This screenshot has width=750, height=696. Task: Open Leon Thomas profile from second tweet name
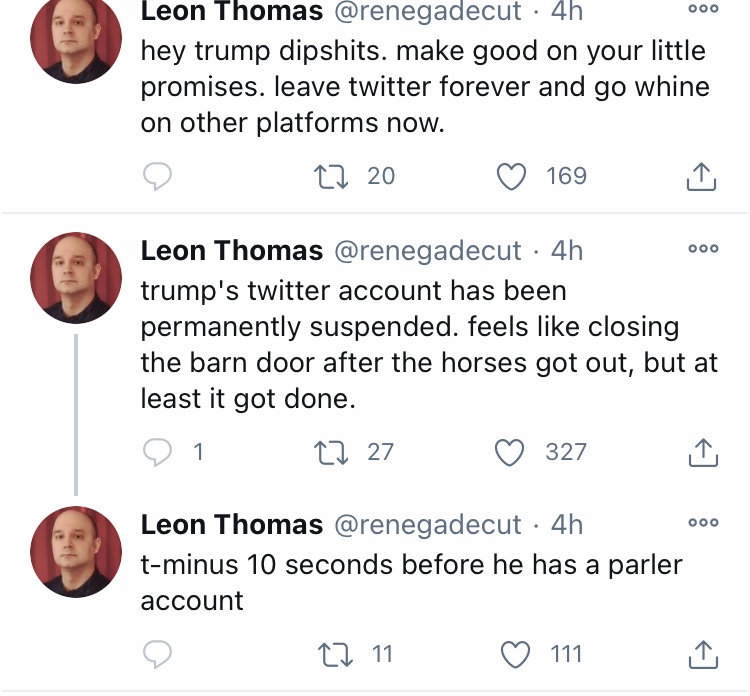coord(232,251)
